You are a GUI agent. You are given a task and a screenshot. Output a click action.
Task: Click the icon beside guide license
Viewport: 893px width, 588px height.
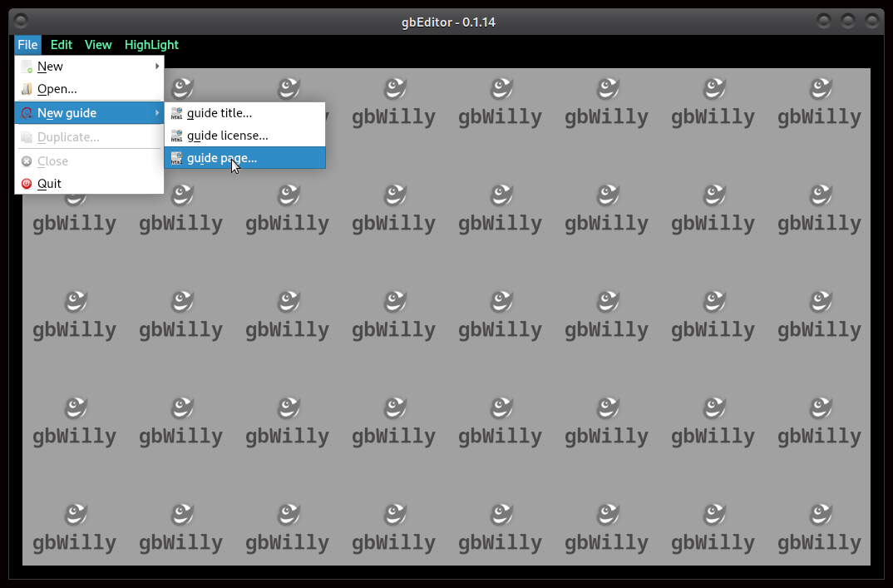(x=176, y=136)
